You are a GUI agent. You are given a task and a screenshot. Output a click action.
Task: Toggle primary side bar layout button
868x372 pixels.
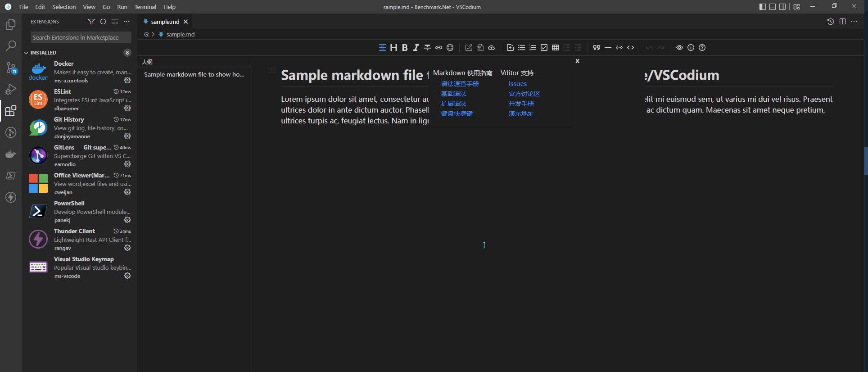pyautogui.click(x=762, y=7)
